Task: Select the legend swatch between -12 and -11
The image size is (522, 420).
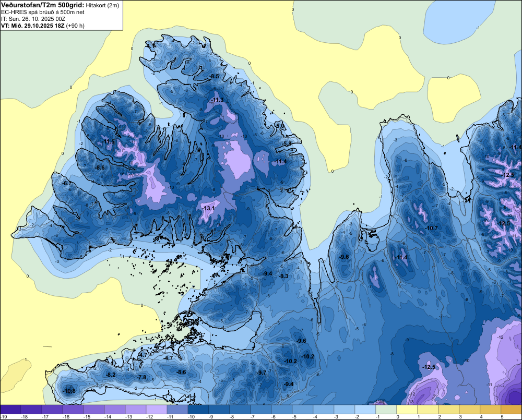Action: tap(157, 410)
